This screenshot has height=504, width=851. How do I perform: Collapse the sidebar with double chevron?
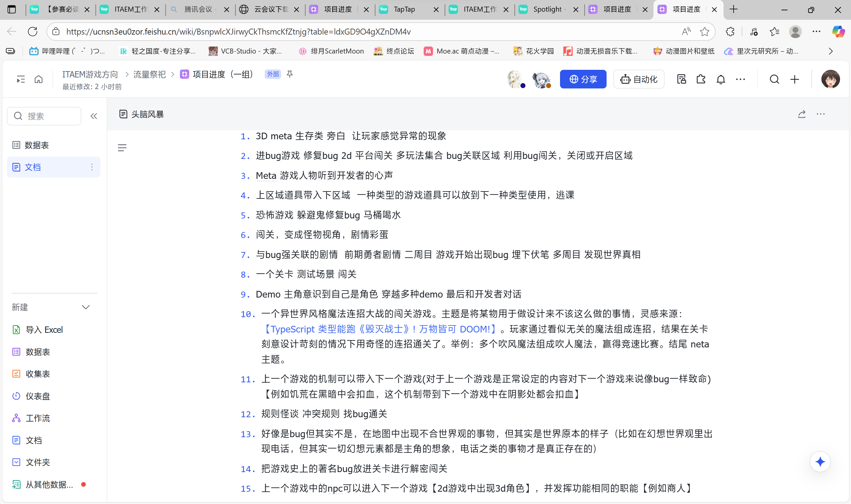click(94, 116)
